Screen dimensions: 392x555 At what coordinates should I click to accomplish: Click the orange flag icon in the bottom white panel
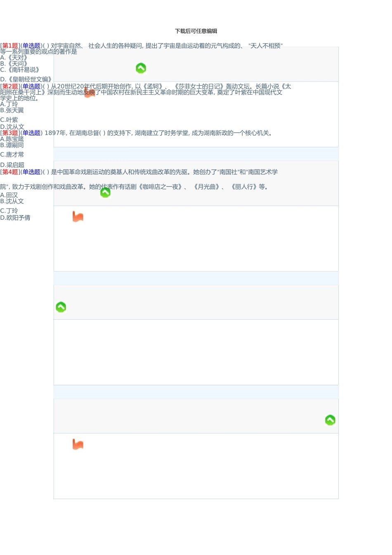pos(78,444)
